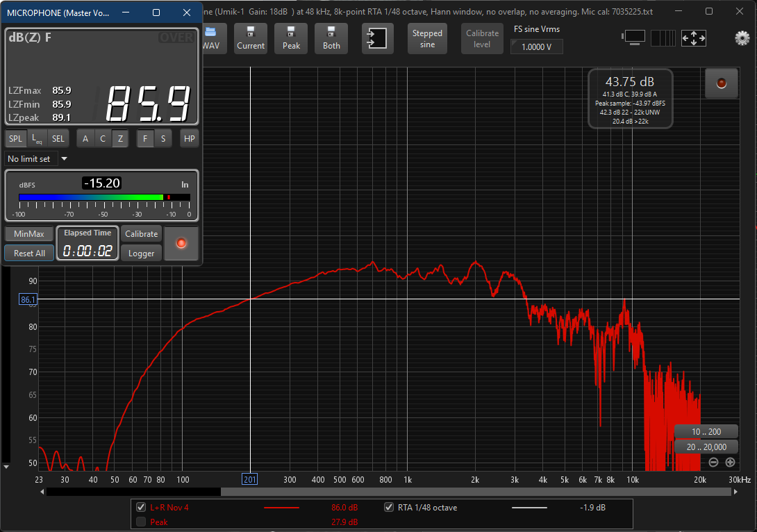Screen dimensions: 757x532
Task: Click the single-monitor view icon
Action: (x=634, y=38)
